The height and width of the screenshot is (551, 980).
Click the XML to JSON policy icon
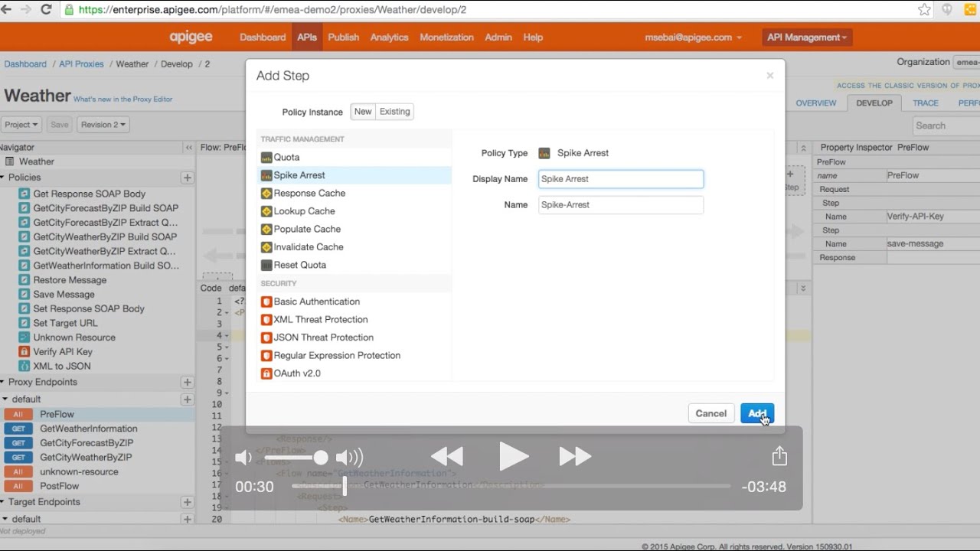point(24,366)
